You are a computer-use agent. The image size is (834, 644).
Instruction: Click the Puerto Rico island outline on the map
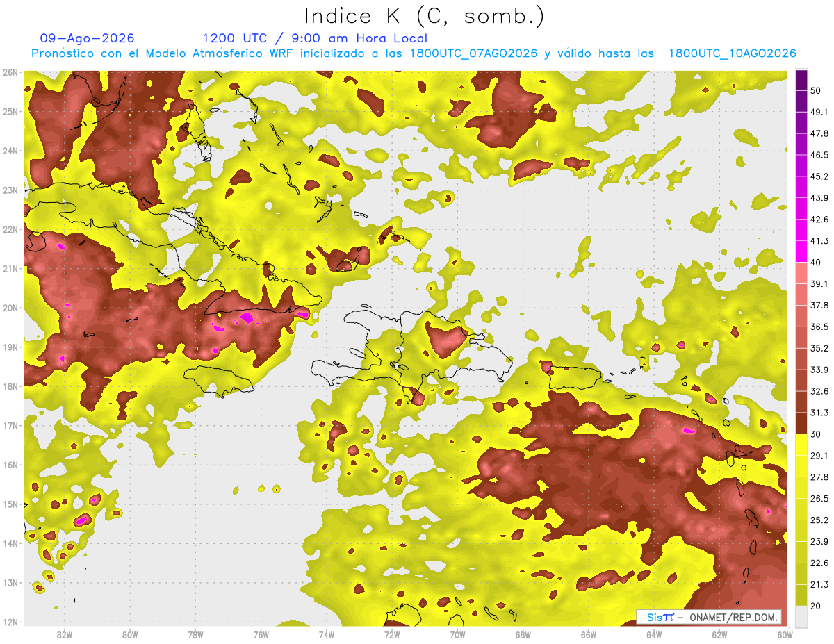tap(574, 378)
